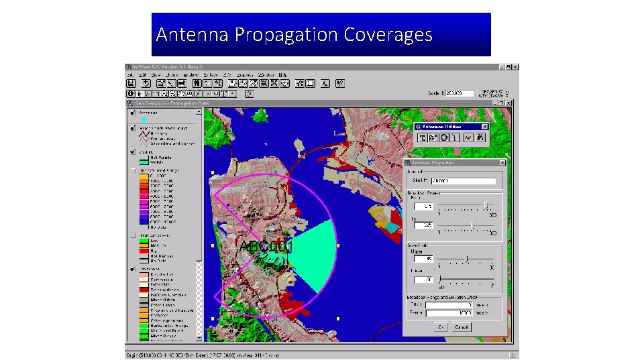
Task: Click the circle icon in Antenna Utilities
Action: click(443, 137)
